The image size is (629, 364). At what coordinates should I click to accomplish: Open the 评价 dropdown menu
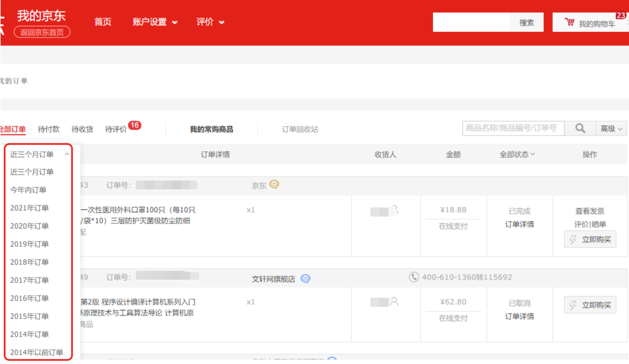(x=210, y=22)
